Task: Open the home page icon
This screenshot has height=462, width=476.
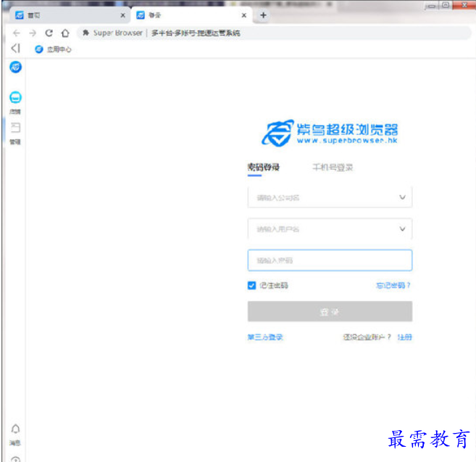Action: 65,33
